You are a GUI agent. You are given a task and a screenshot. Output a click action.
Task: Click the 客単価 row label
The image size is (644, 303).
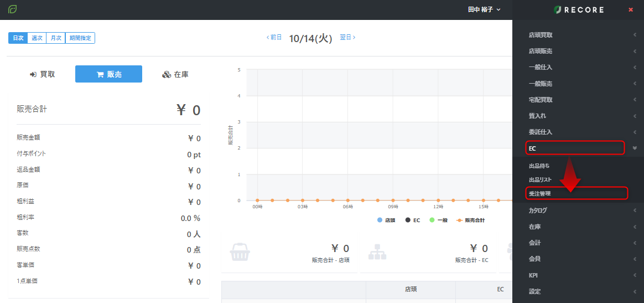pyautogui.click(x=25, y=265)
